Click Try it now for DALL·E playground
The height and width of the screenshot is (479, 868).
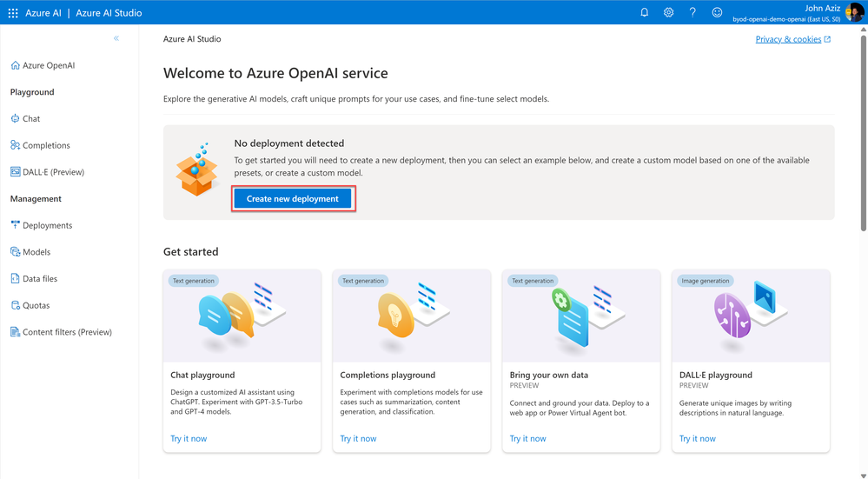coord(698,438)
